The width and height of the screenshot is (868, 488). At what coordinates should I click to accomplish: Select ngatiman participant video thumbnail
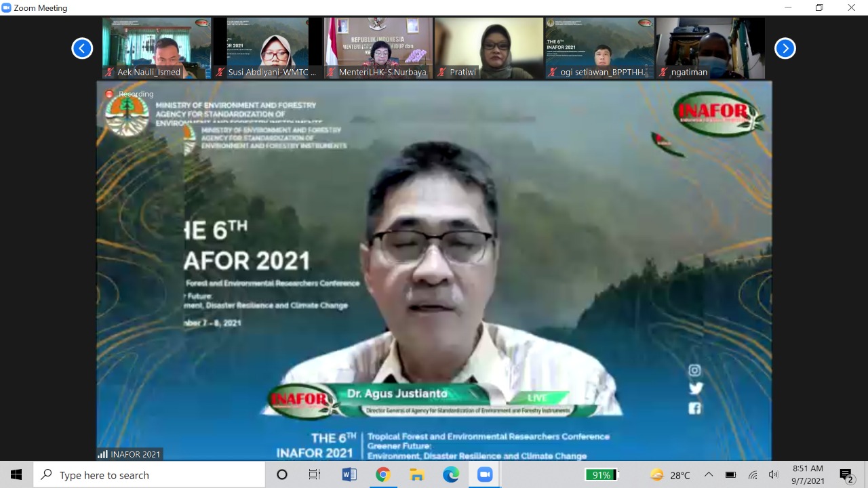click(710, 47)
